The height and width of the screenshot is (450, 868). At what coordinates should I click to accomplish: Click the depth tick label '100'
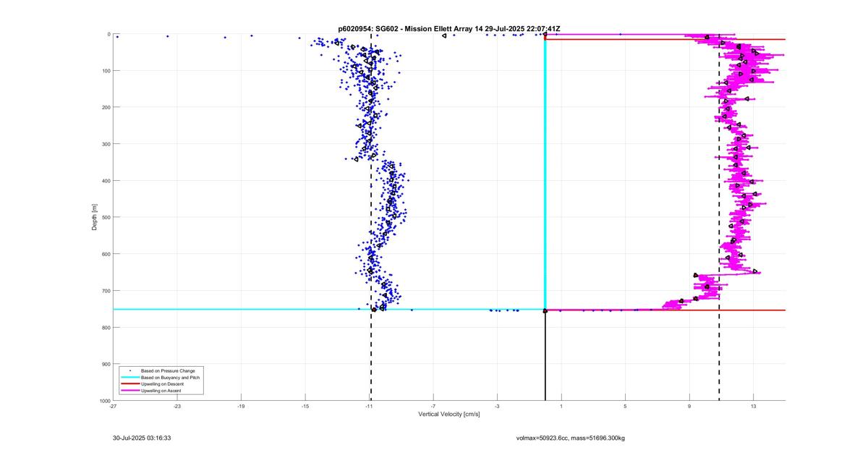click(x=105, y=71)
